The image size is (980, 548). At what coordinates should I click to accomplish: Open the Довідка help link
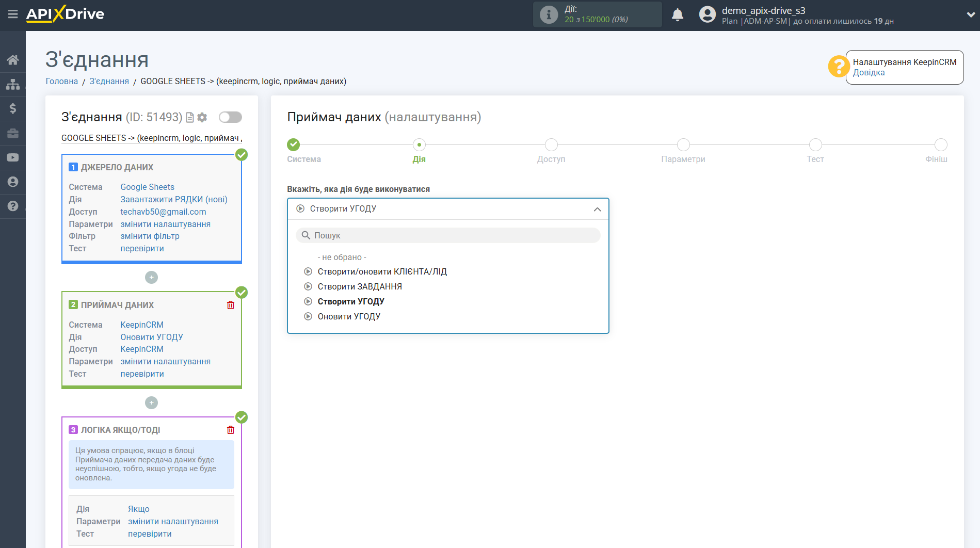[869, 72]
